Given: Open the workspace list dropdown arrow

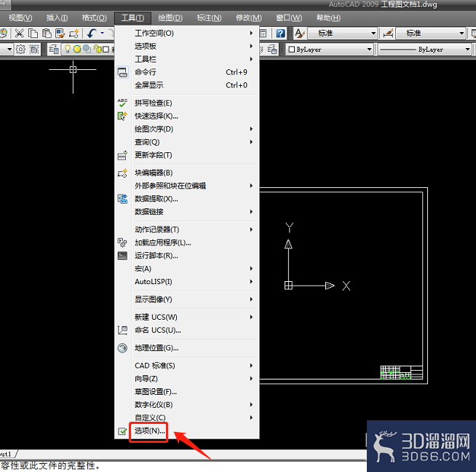Looking at the screenshot, I should (x=9, y=50).
